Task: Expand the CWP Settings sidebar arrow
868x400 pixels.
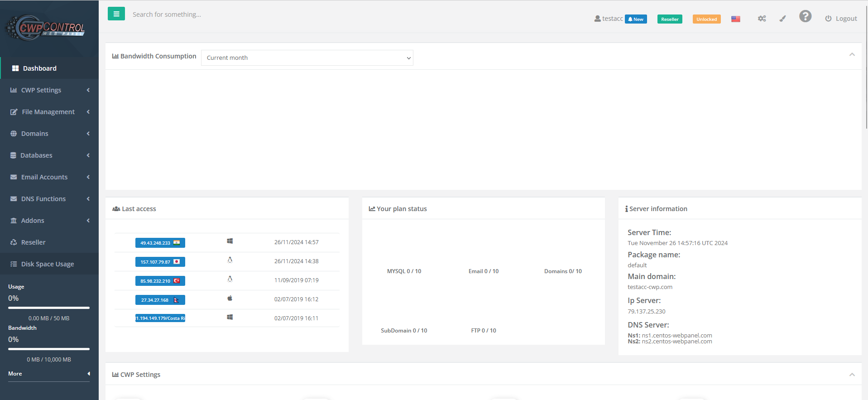Action: pos(88,90)
